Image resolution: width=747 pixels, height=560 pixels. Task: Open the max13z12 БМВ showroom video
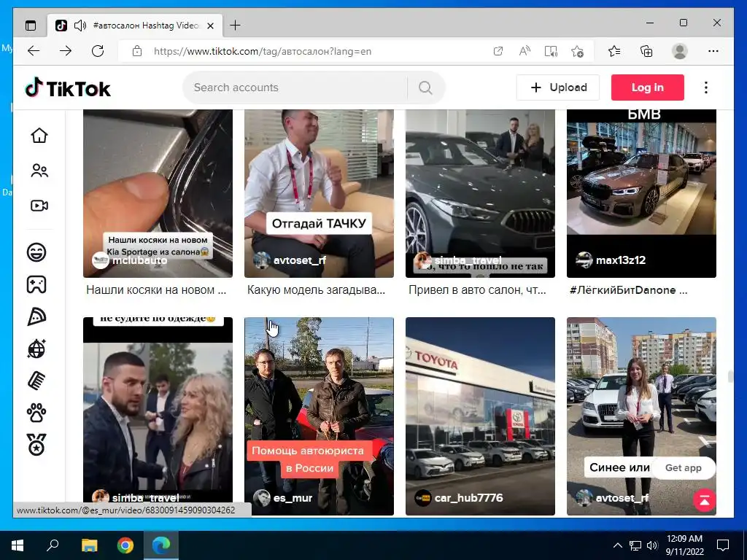click(641, 193)
